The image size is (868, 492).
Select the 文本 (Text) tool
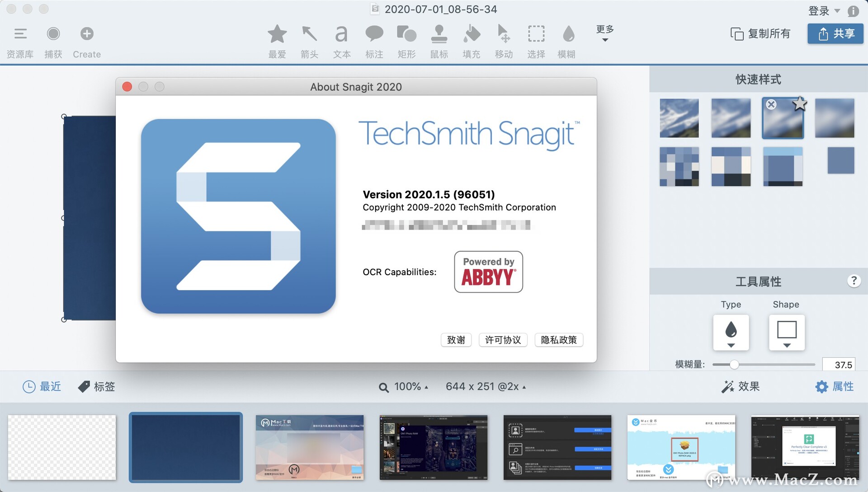tap(342, 41)
